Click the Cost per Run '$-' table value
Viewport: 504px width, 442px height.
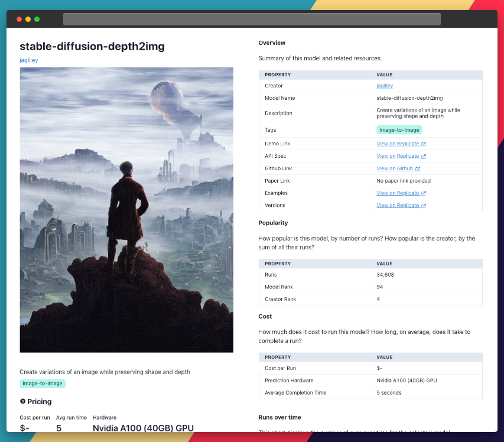(379, 368)
